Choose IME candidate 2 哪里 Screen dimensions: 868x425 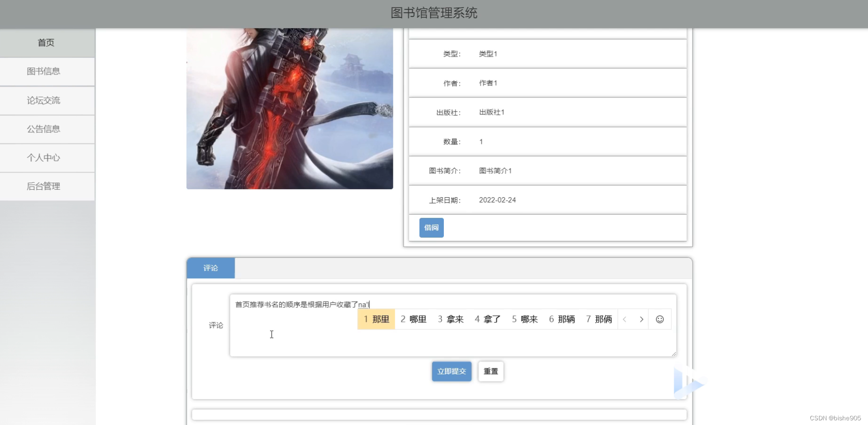[413, 319]
